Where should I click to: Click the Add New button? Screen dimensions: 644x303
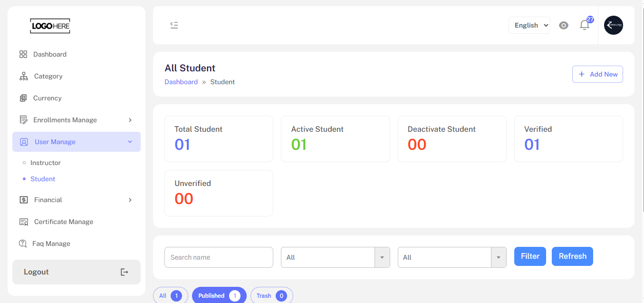[x=597, y=74]
